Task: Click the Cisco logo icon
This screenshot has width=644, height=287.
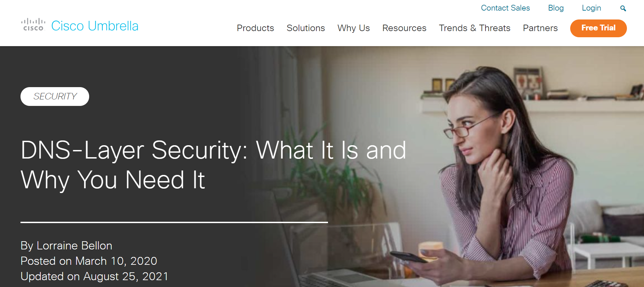Action: 33,25
